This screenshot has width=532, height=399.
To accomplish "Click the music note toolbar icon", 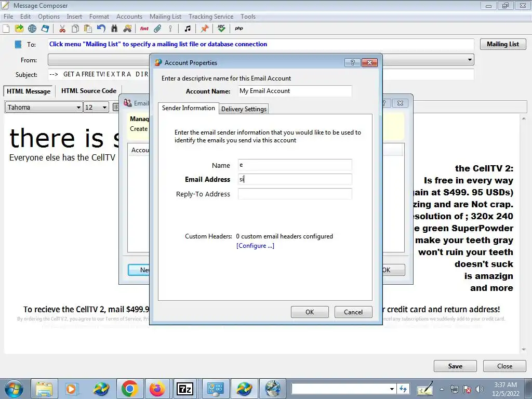I will pyautogui.click(x=187, y=29).
